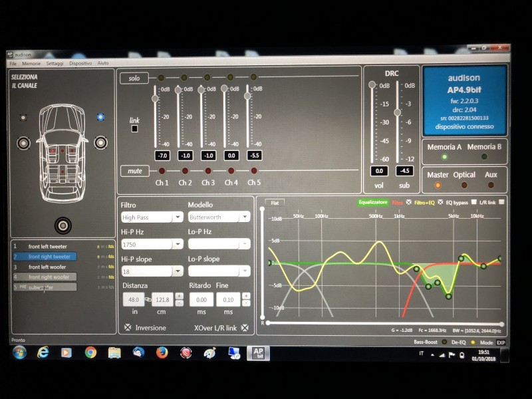
Task: Open Firefox from the taskbar
Action: pyautogui.click(x=162, y=353)
